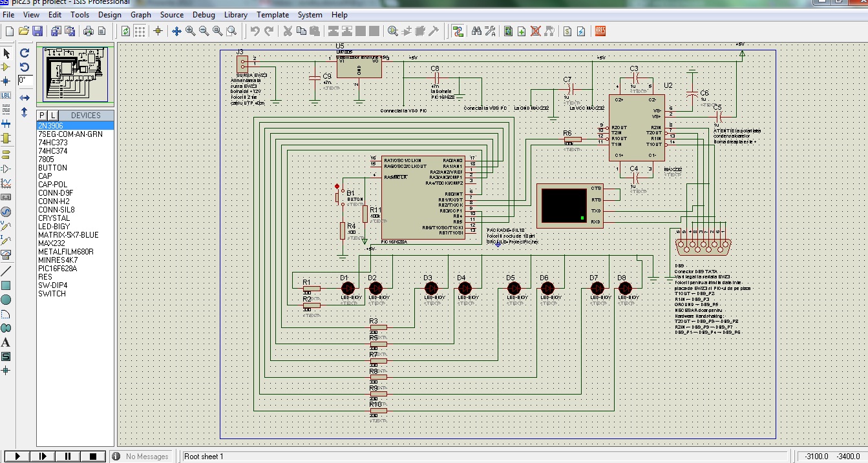Pause the simulation
Screen dimensions: 868x463
pyautogui.click(x=68, y=457)
